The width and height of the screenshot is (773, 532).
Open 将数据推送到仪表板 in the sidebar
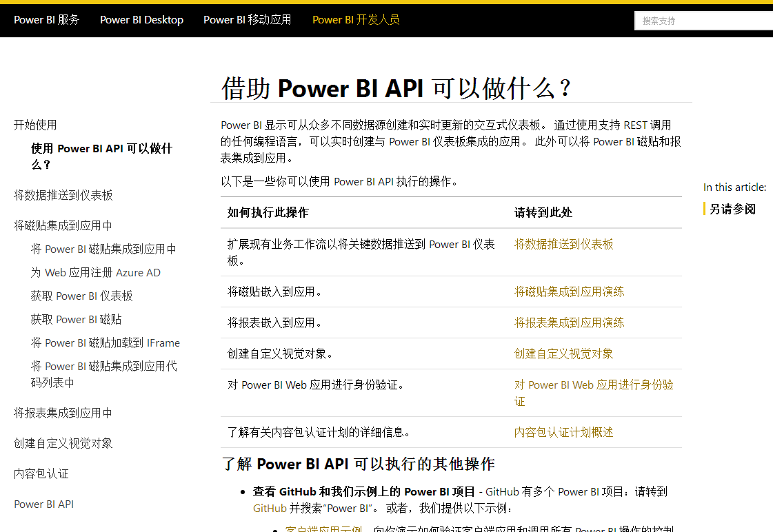click(63, 195)
